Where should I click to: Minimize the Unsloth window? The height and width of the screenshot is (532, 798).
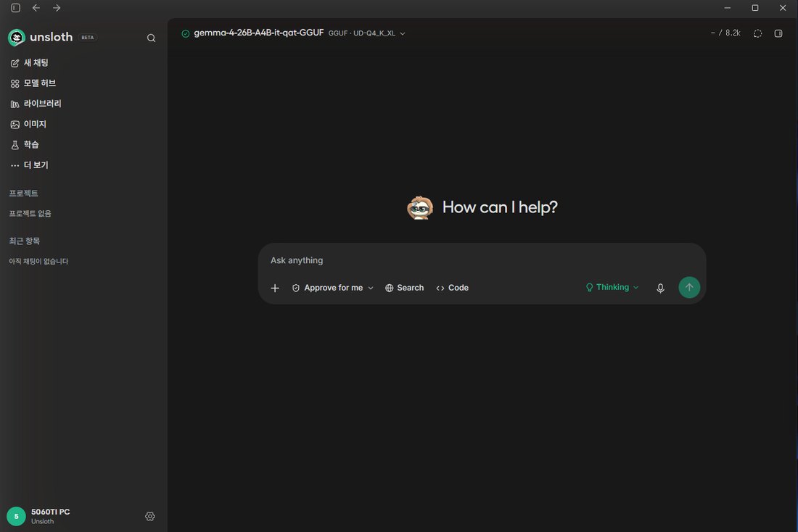tap(727, 8)
